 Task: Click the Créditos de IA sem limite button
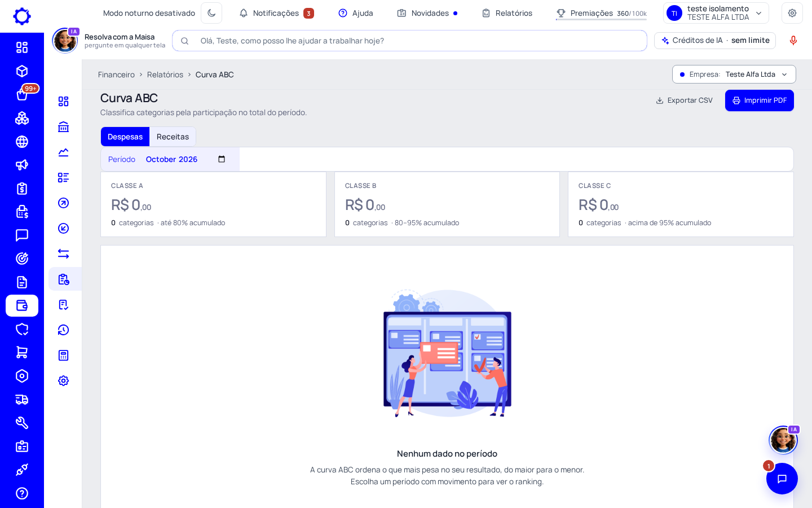(715, 41)
